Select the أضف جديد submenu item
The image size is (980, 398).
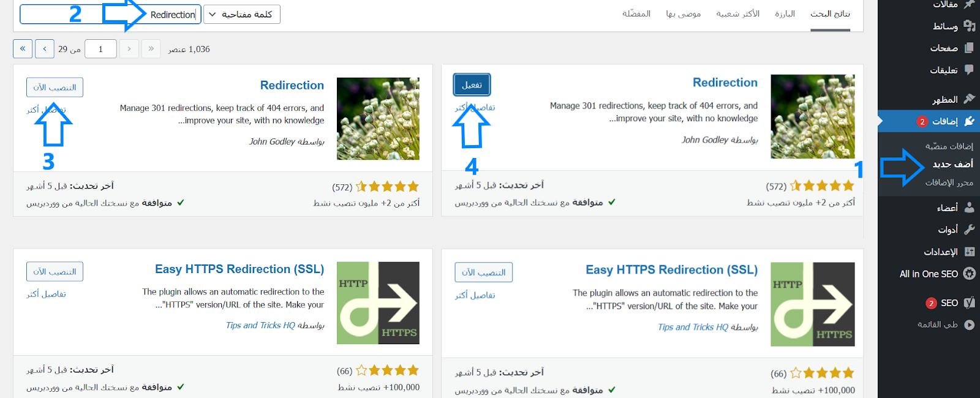coord(952,164)
